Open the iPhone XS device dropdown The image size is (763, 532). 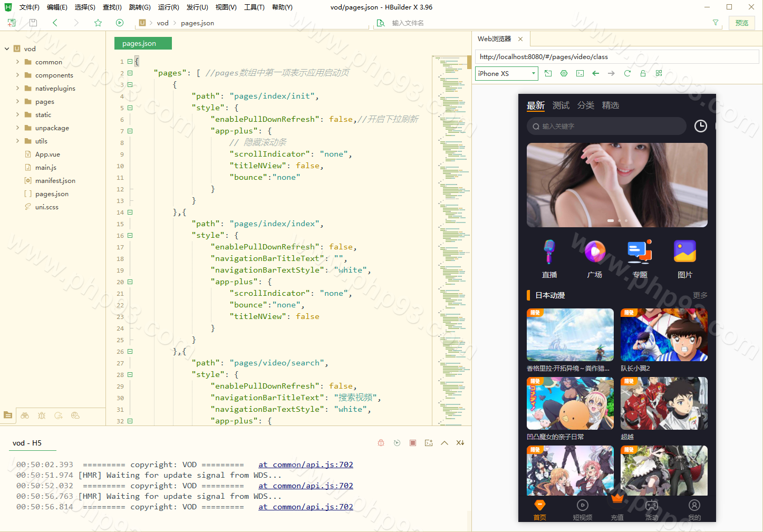coord(506,74)
